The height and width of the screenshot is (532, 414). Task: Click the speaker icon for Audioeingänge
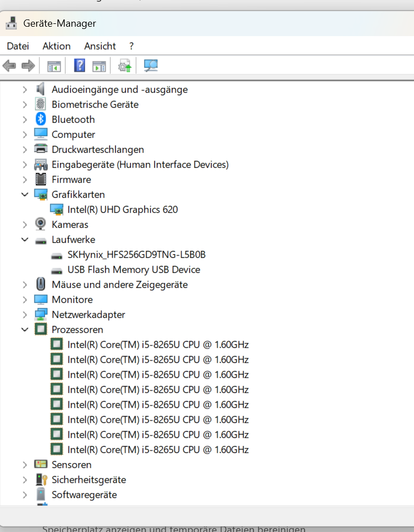[x=41, y=90]
